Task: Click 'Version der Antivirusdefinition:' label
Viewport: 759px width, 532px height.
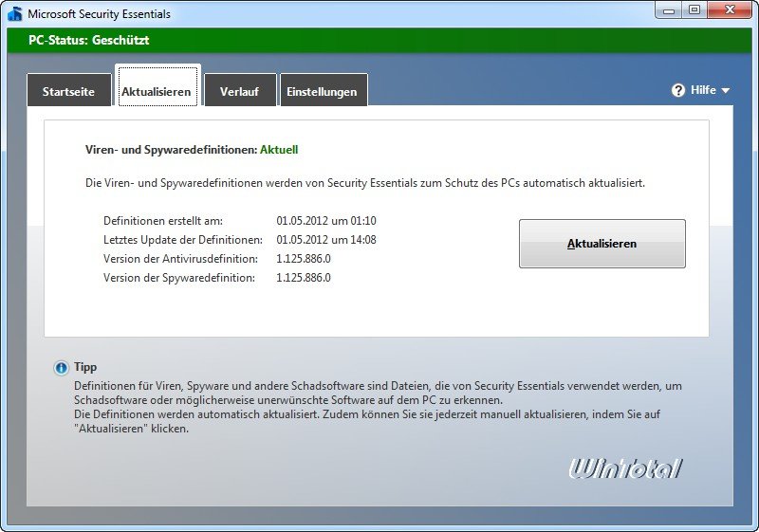Action: (180, 259)
